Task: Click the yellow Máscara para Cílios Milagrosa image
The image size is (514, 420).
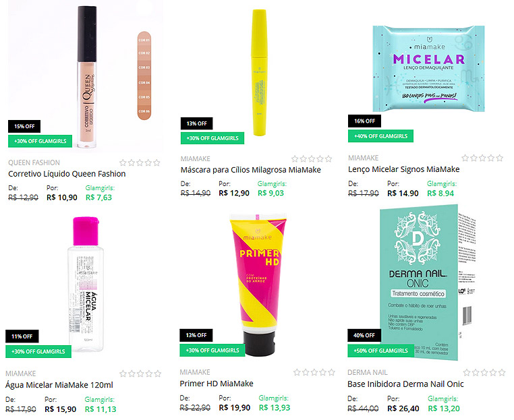Action: pyautogui.click(x=259, y=72)
